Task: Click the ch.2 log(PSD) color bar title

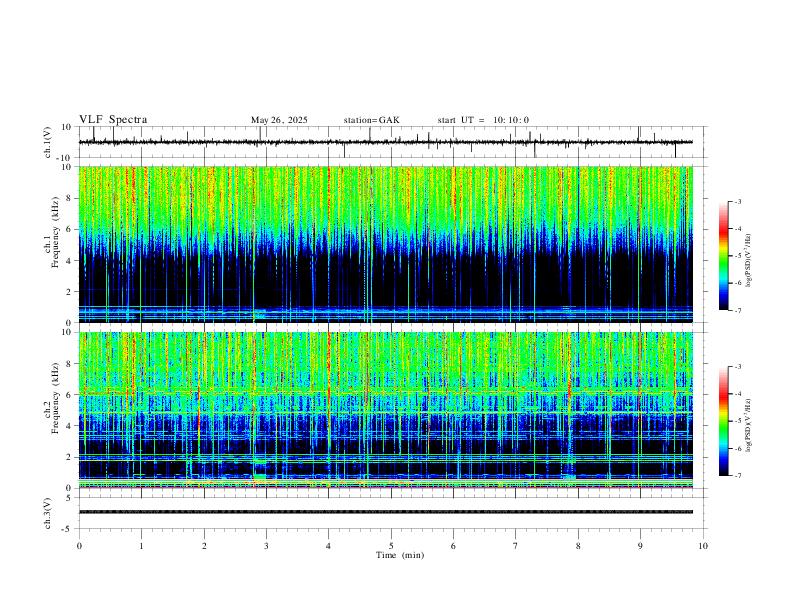Action: (x=748, y=426)
